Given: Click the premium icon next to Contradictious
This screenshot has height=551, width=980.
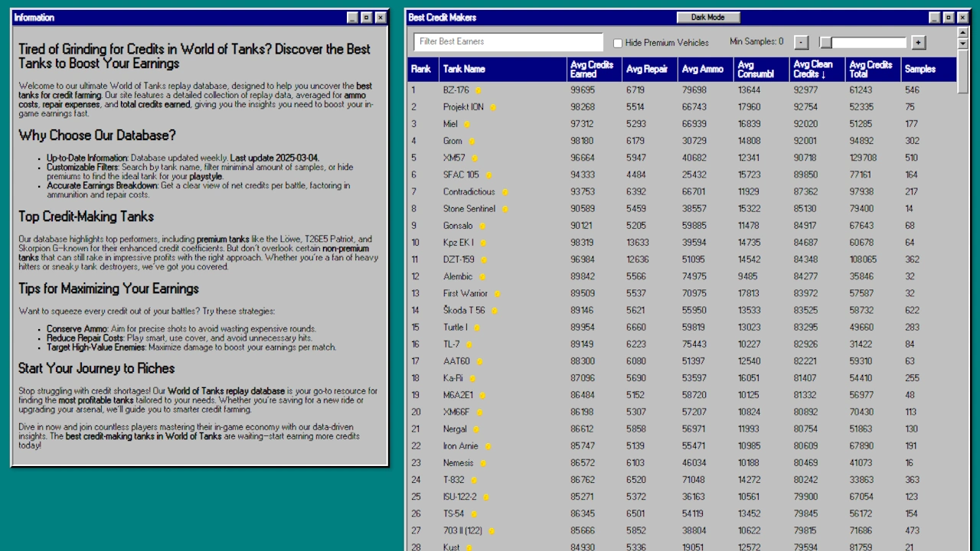Looking at the screenshot, I should 505,192.
